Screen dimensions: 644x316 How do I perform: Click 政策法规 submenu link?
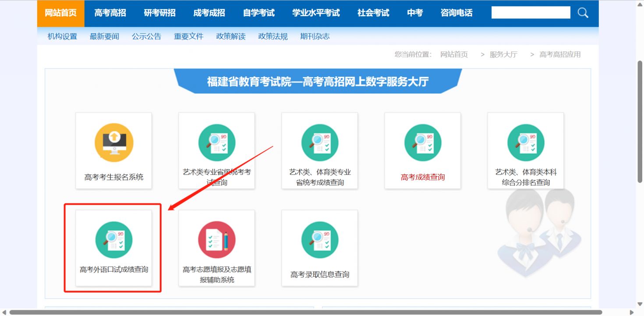[x=273, y=36]
